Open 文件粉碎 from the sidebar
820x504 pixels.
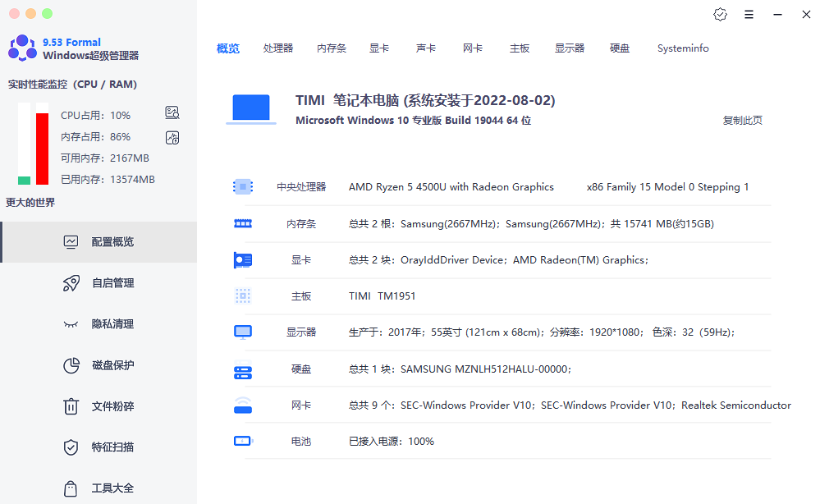click(x=99, y=406)
